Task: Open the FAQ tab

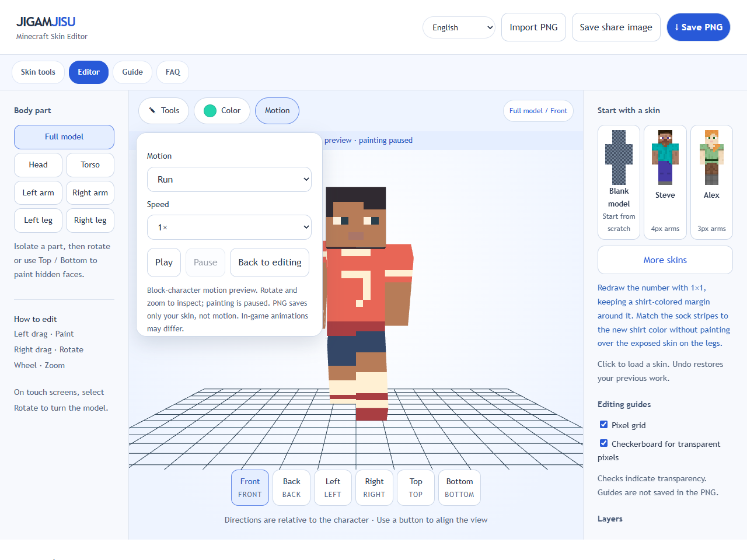Action: pos(173,72)
